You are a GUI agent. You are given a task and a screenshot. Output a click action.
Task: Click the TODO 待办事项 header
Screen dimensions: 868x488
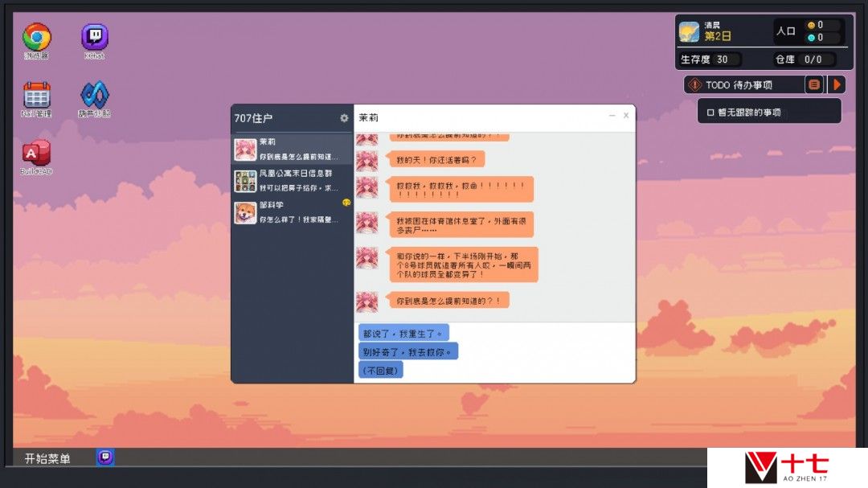coord(739,85)
